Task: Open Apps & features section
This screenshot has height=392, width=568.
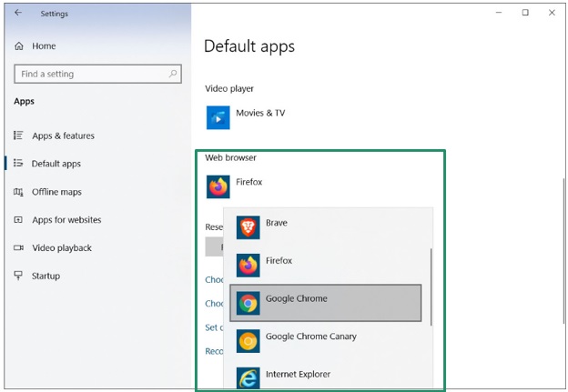Action: pyautogui.click(x=63, y=136)
